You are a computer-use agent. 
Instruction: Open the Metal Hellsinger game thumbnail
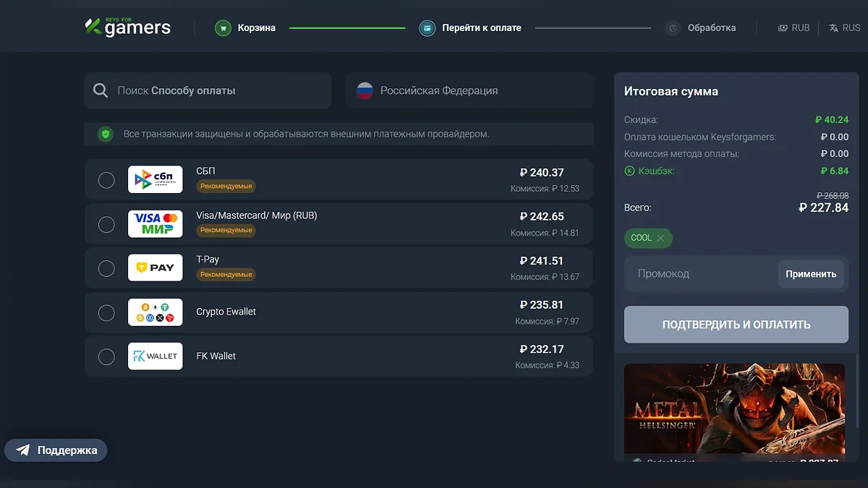[734, 408]
